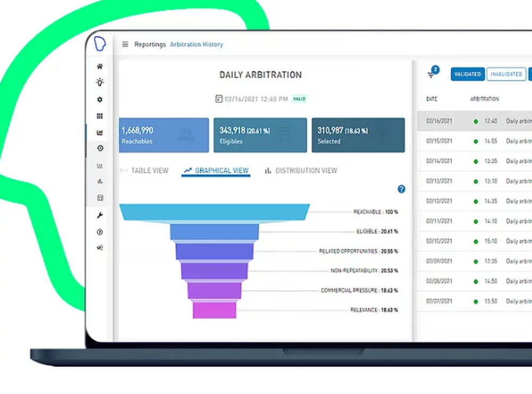Screen dimensions: 532x394
Task: Click the VALID status badge
Action: 299,99
